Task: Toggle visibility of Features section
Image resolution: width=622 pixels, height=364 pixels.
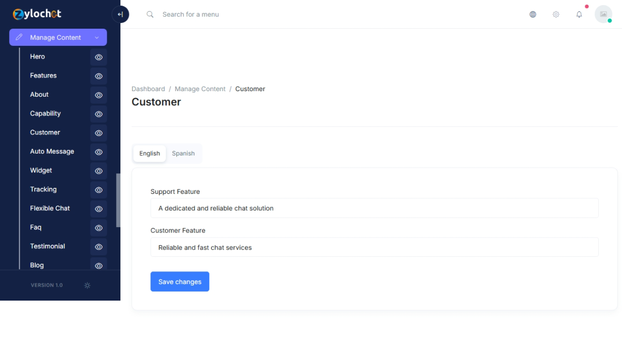Action: [99, 76]
